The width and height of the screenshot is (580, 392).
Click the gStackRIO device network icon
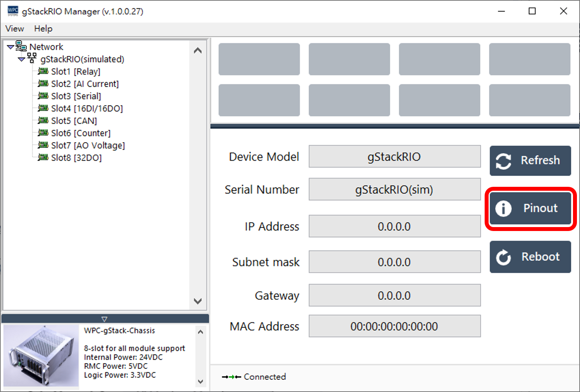(32, 59)
